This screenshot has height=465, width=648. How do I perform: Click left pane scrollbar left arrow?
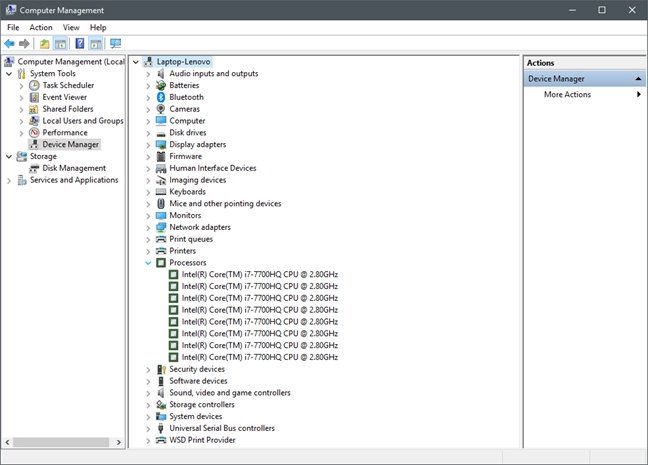pyautogui.click(x=7, y=442)
